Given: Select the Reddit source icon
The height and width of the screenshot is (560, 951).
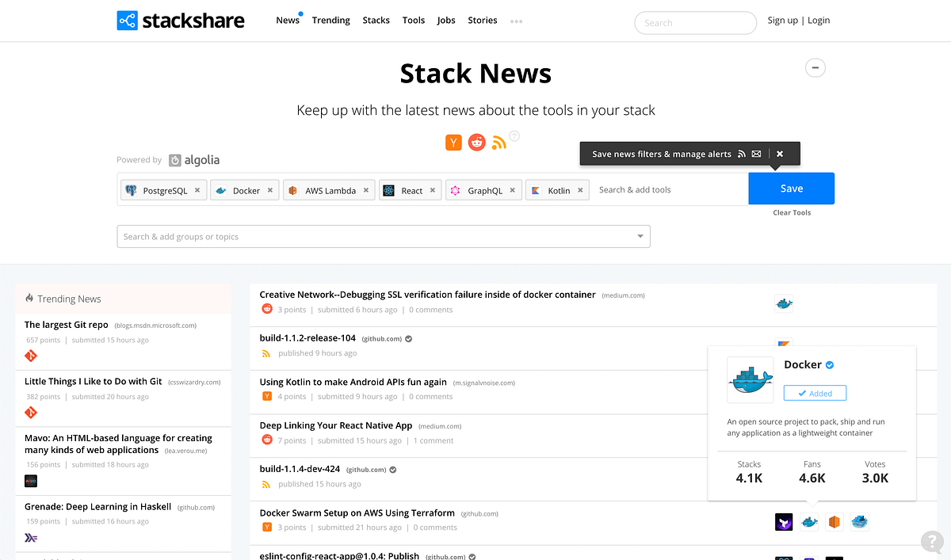Looking at the screenshot, I should click(476, 142).
